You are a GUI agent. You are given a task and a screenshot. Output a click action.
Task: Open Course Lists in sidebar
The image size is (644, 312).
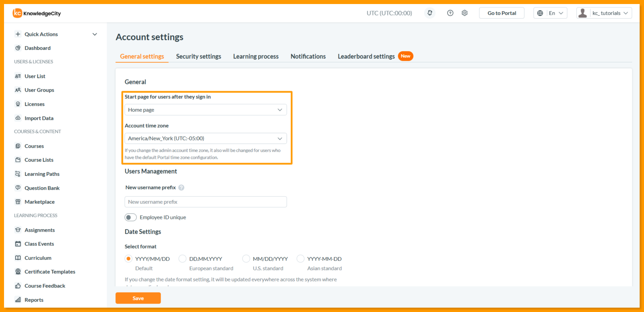(39, 160)
